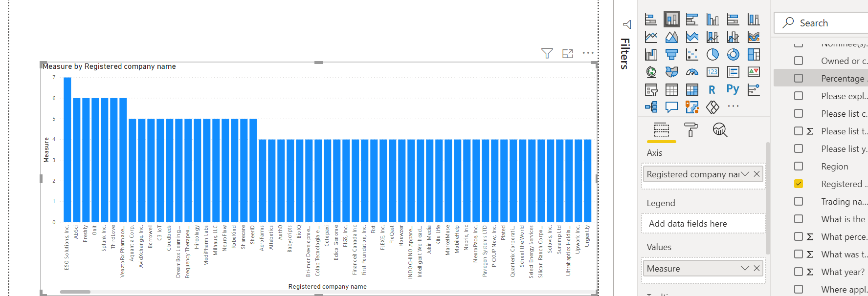Open more visuals ellipsis in Visualizations
This screenshot has height=296, width=868.
(733, 106)
